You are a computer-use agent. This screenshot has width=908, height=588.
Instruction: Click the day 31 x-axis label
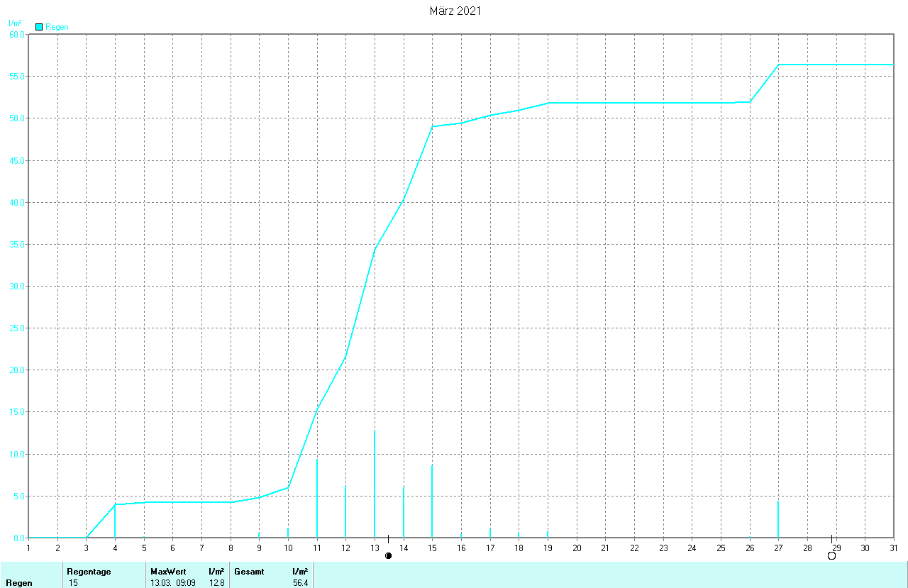point(894,548)
